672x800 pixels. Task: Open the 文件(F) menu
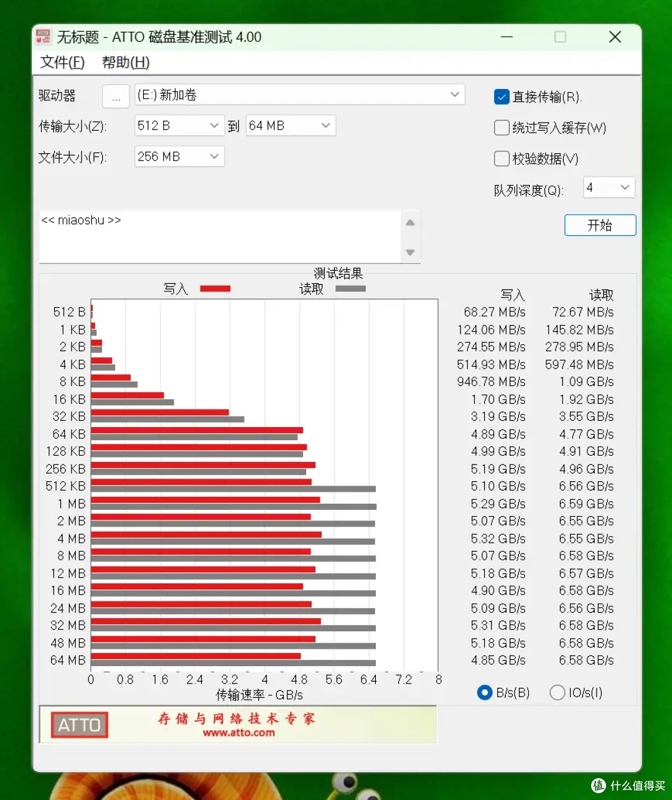62,62
